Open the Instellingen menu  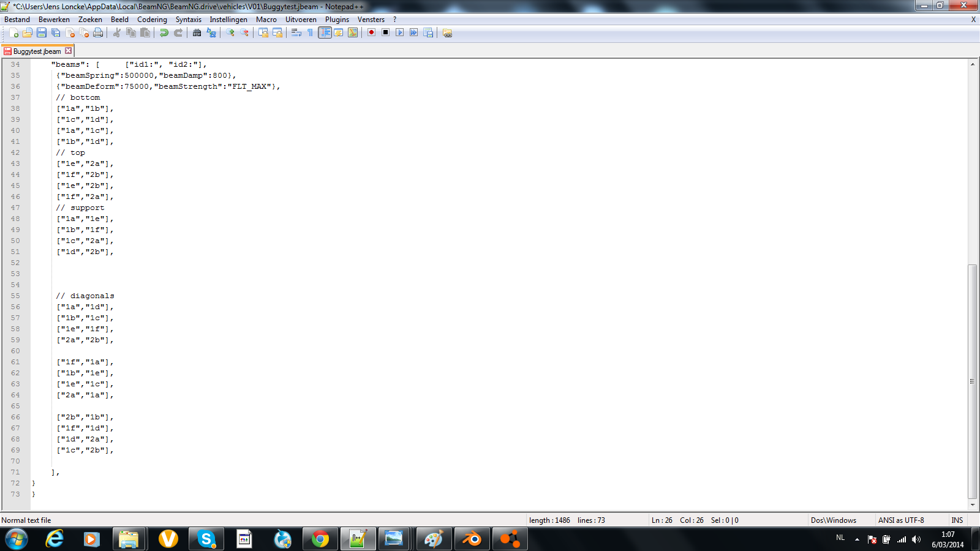pyautogui.click(x=228, y=20)
